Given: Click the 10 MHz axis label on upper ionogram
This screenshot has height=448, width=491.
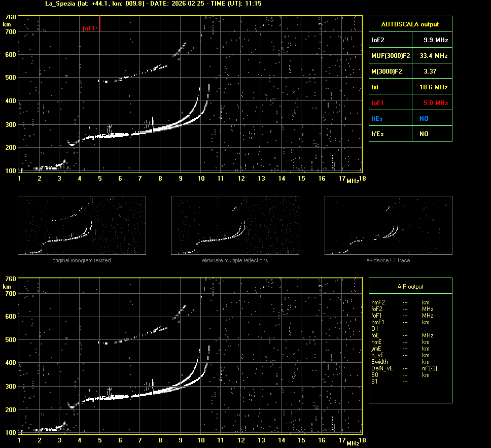Looking at the screenshot, I should pos(201,179).
